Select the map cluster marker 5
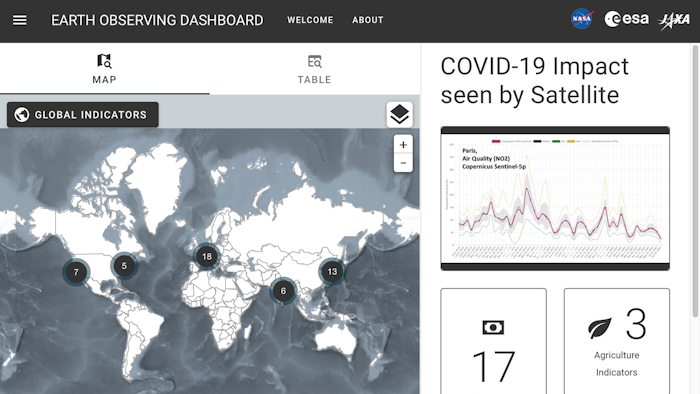This screenshot has width=700, height=394. 124,266
